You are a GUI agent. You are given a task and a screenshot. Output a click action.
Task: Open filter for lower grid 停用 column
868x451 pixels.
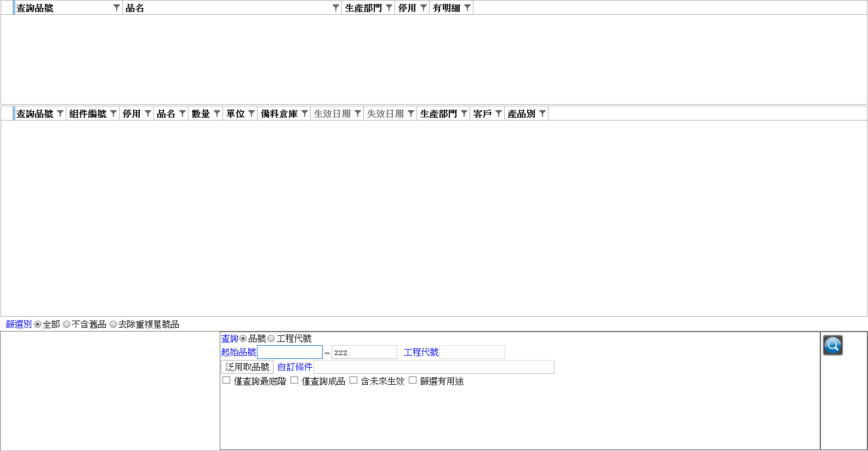coord(148,113)
